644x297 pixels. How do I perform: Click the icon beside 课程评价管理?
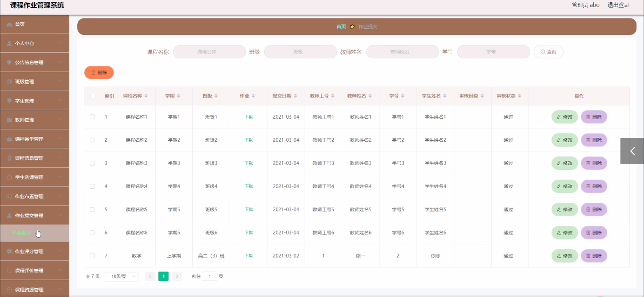[9, 271]
